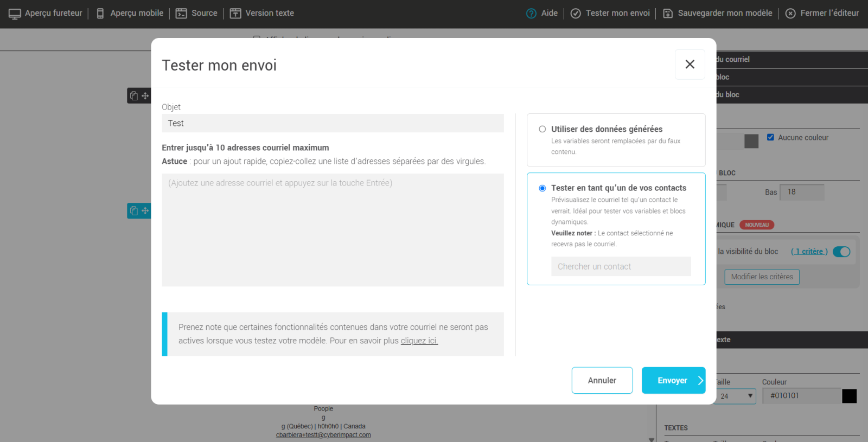The height and width of the screenshot is (442, 868).
Task: Click the Aide question mark icon
Action: [531, 14]
